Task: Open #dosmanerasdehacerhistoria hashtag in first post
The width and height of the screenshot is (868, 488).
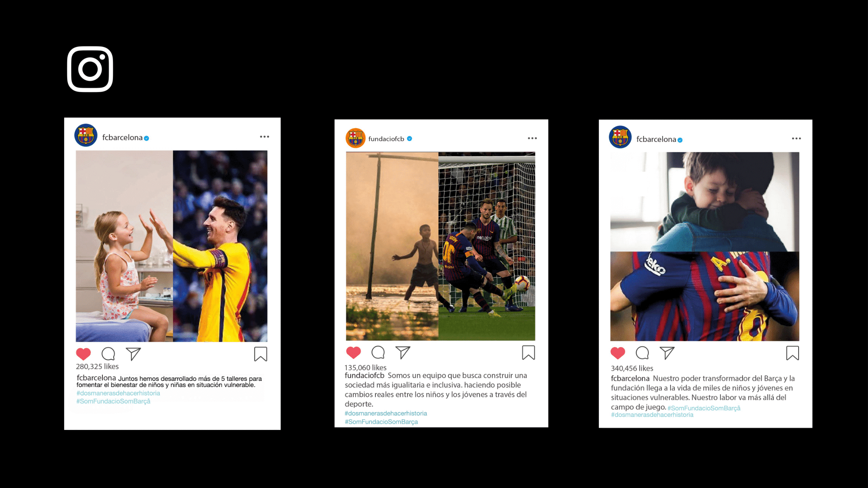Action: point(118,393)
